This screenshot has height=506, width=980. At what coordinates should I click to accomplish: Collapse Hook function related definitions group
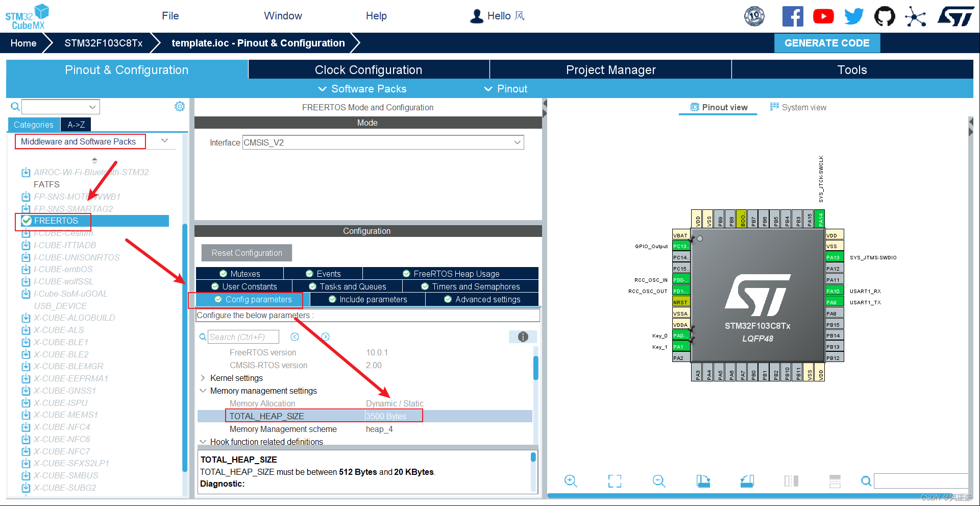[203, 442]
